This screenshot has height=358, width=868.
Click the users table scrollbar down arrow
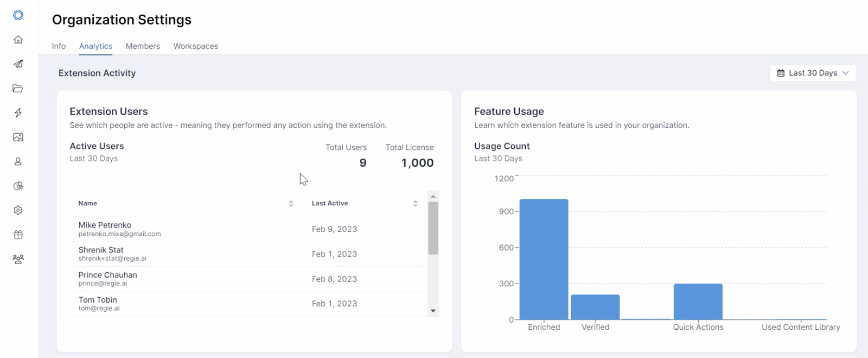click(x=433, y=311)
